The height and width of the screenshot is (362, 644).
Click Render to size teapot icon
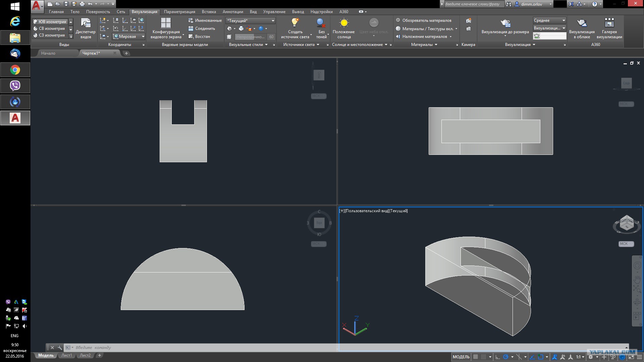click(505, 23)
